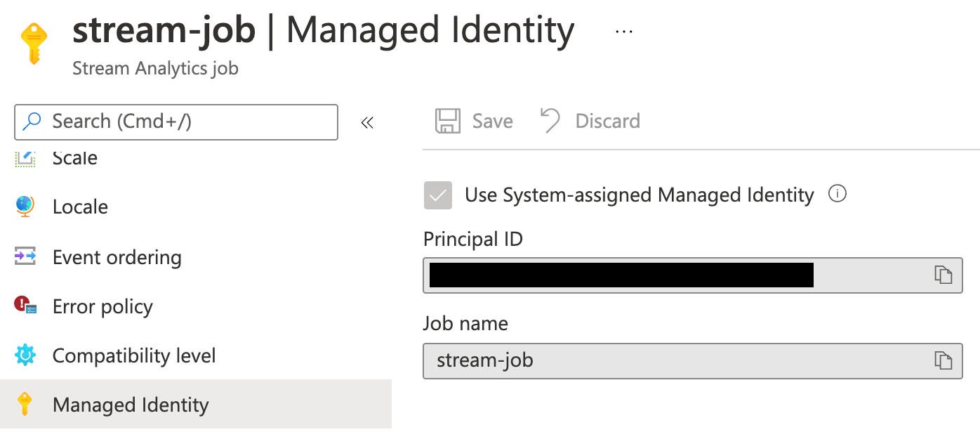
Task: Click the Job name text field
Action: pos(674,360)
